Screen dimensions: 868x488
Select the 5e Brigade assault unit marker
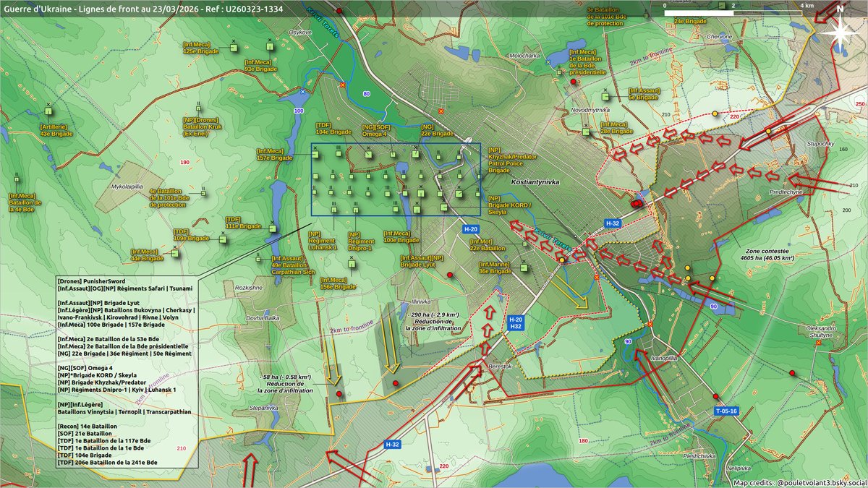[605, 96]
